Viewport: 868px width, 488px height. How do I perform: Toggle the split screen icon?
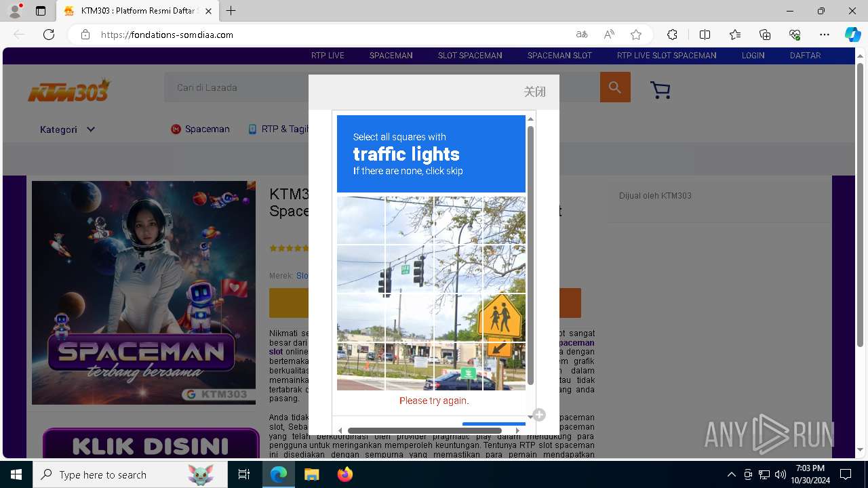[x=705, y=35]
